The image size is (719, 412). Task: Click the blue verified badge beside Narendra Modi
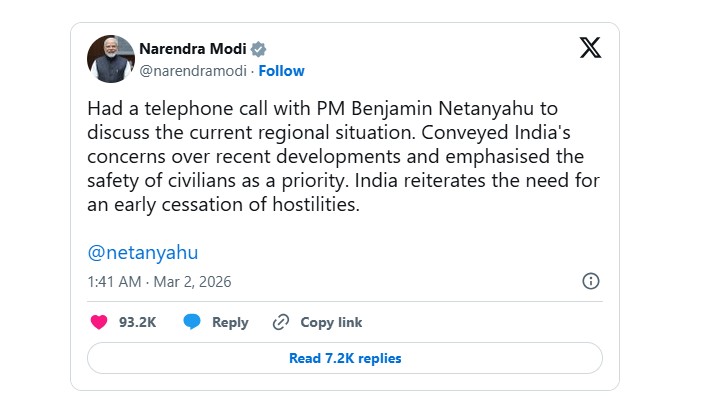[259, 49]
